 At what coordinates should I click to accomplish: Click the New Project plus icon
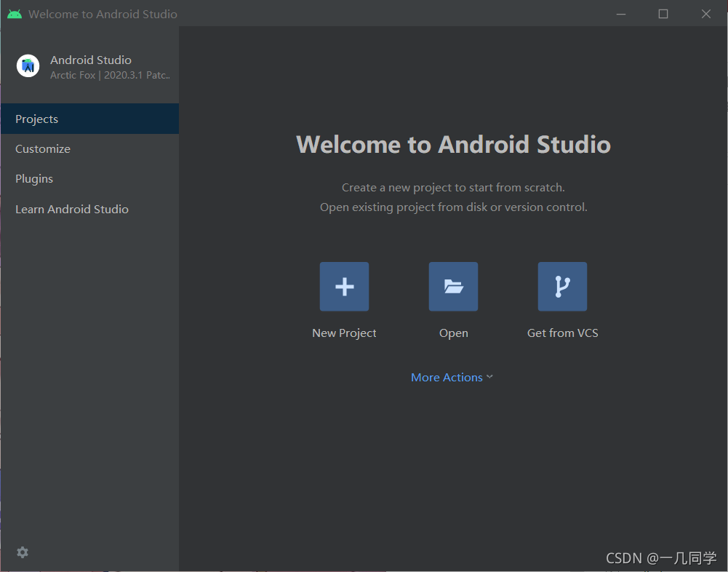pos(344,286)
